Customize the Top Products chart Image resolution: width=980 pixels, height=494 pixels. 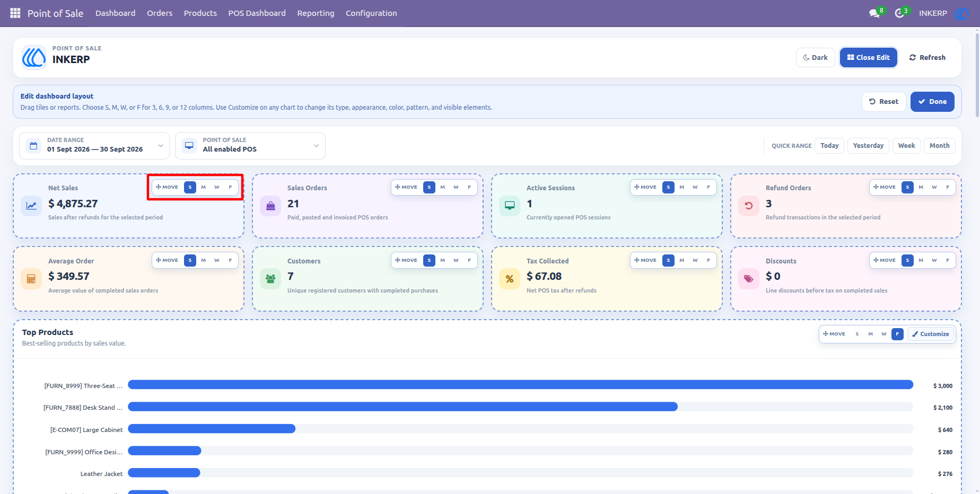(931, 334)
